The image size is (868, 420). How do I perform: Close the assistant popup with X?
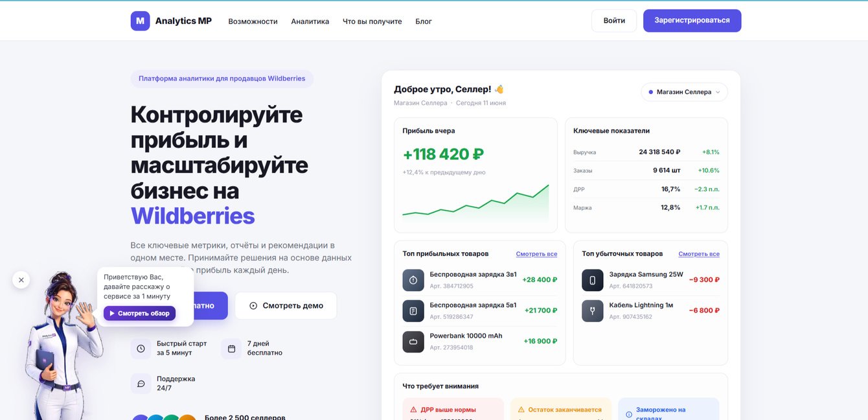coord(21,280)
